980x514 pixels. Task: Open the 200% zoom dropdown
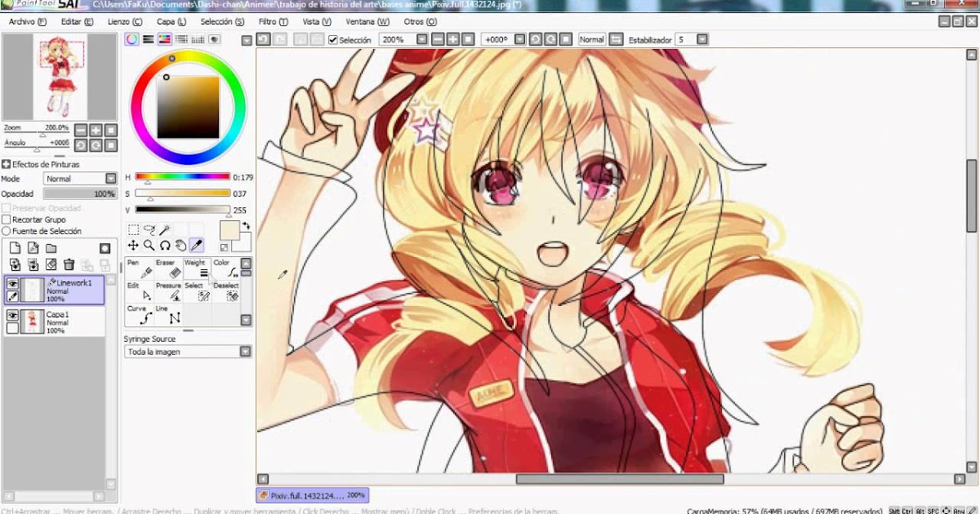[x=421, y=39]
